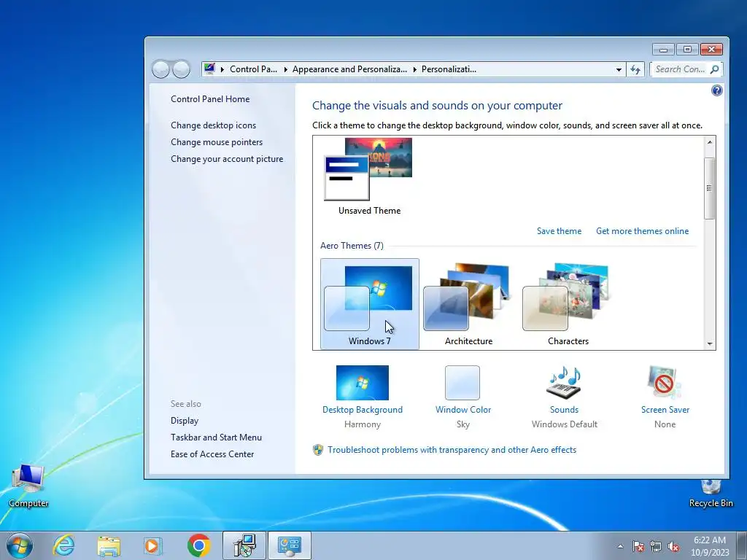Expand the arrow before Personalization breadcrumb
Image resolution: width=747 pixels, height=560 pixels.
(414, 69)
